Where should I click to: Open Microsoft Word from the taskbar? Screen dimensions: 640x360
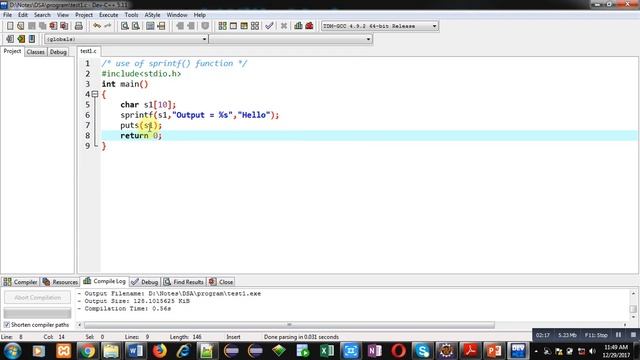point(135,351)
